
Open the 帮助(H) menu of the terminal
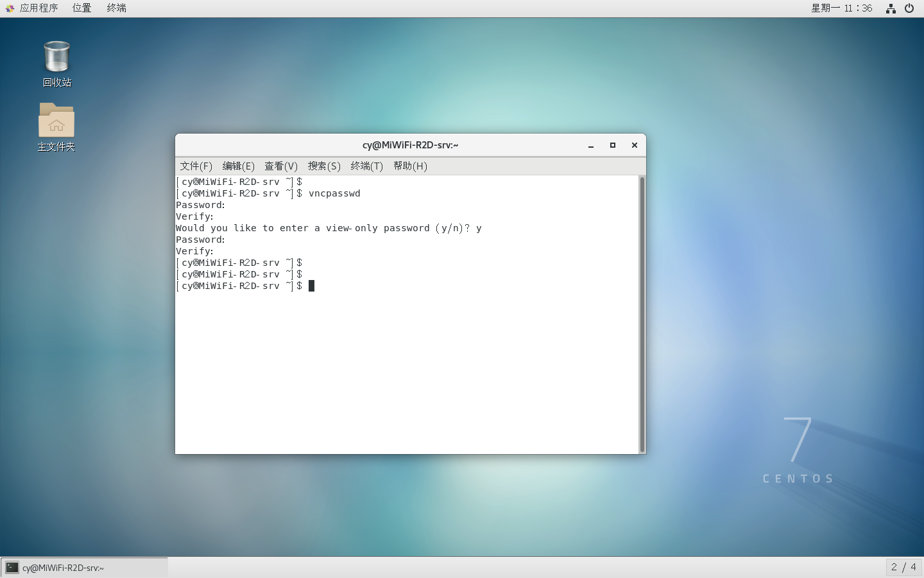coord(410,166)
